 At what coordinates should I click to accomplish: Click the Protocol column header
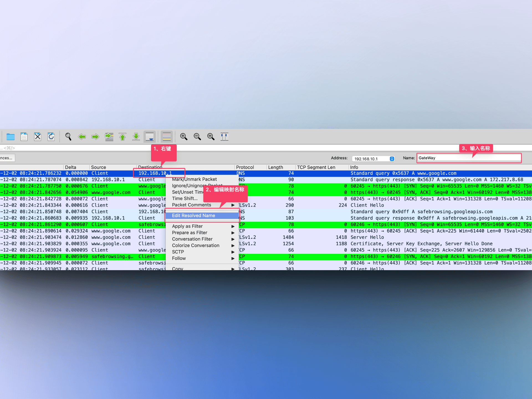[x=245, y=167]
